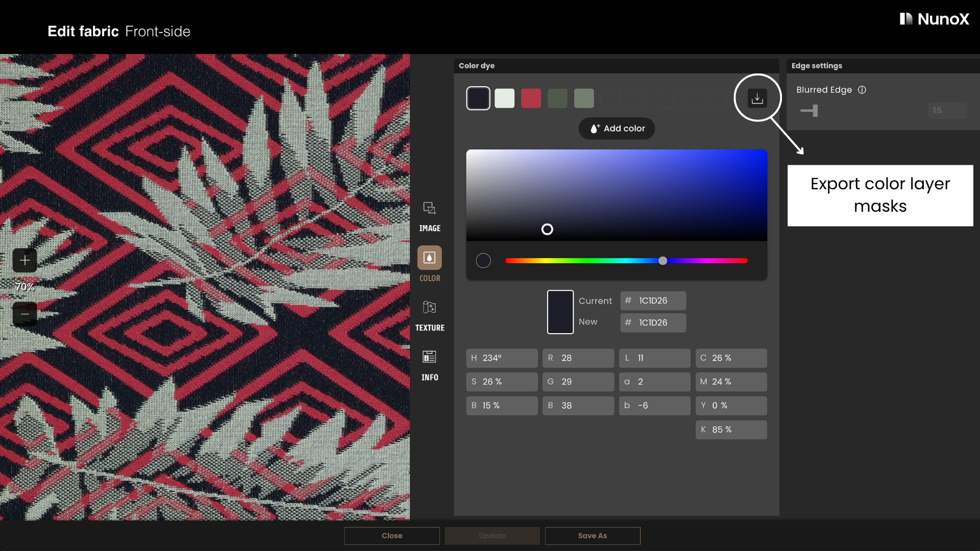This screenshot has height=551, width=980.
Task: Click the Red R 28 field
Action: pos(578,358)
